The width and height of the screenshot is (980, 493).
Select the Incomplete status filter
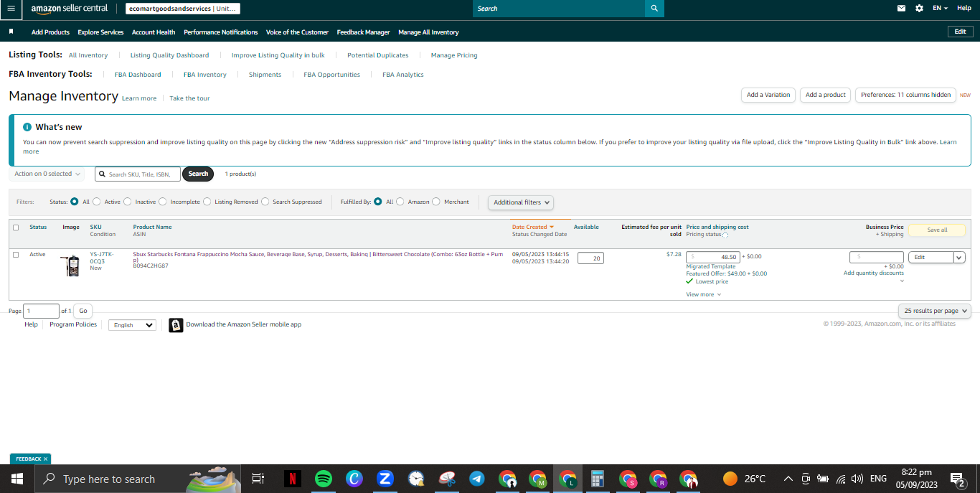(x=163, y=202)
